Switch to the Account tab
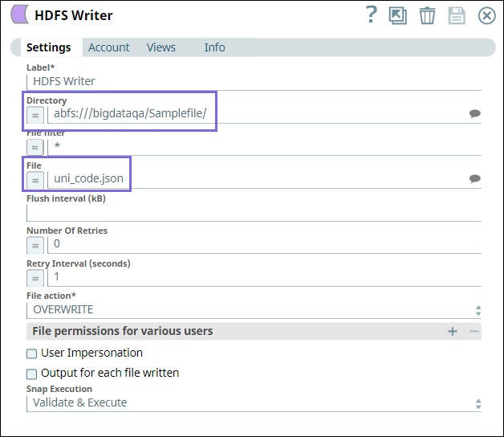The height and width of the screenshot is (437, 504). tap(108, 47)
